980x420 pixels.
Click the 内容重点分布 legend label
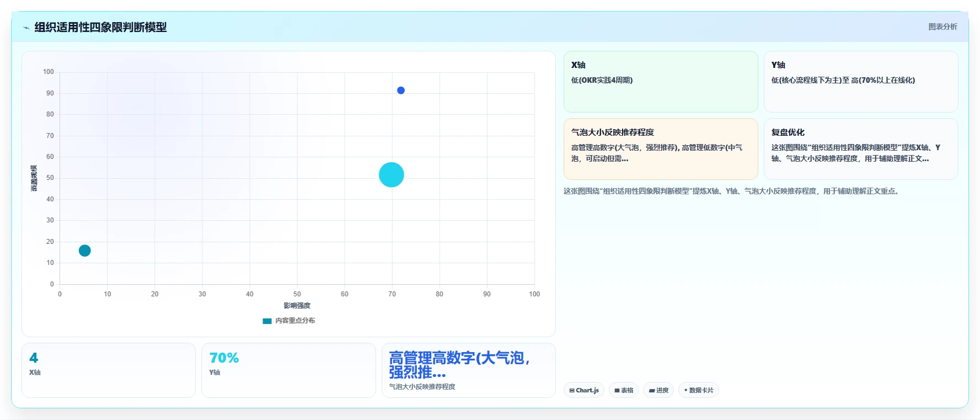click(x=295, y=321)
